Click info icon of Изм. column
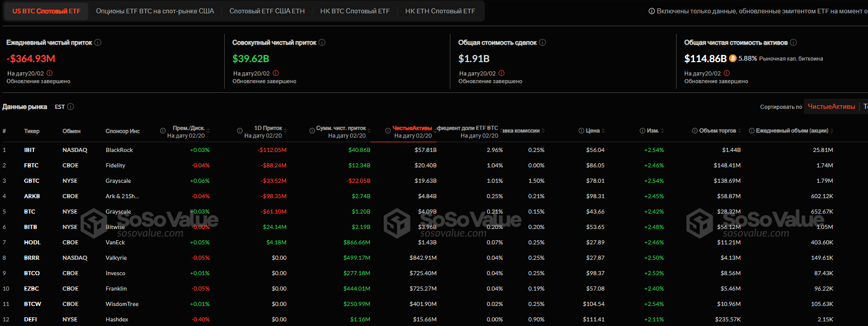The height and width of the screenshot is (326, 868). point(642,131)
